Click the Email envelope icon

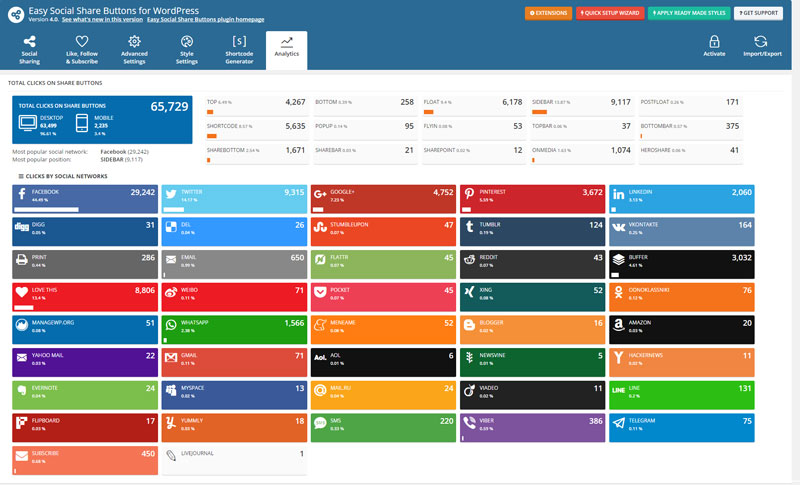pyautogui.click(x=171, y=260)
